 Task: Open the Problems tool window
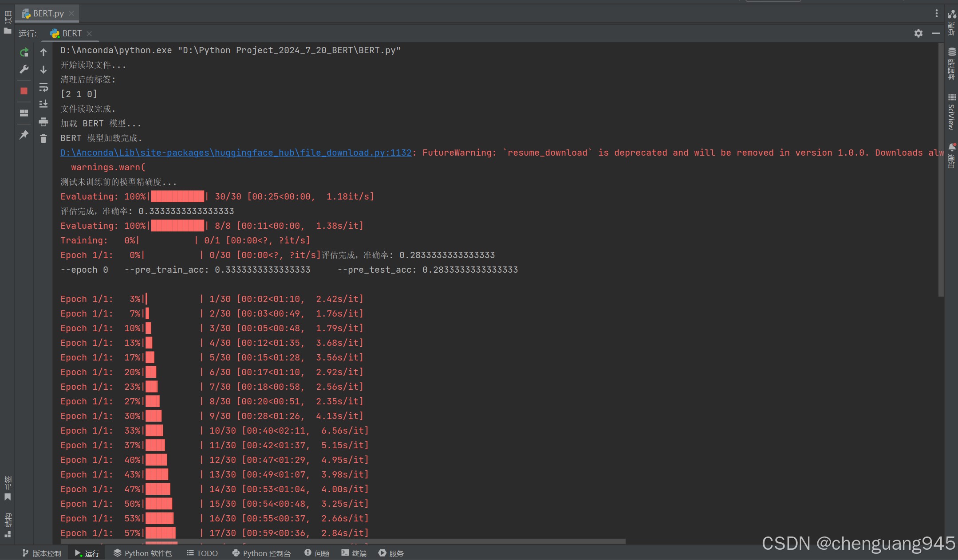point(317,553)
